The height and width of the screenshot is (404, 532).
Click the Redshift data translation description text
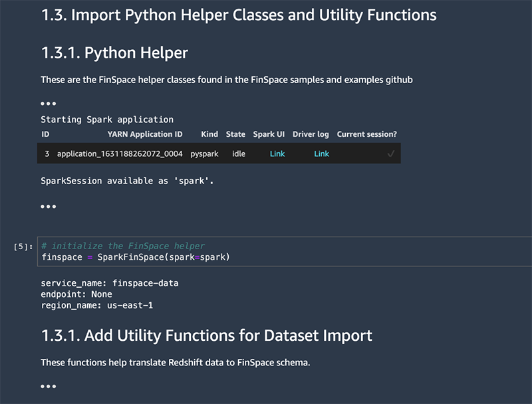pyautogui.click(x=176, y=363)
